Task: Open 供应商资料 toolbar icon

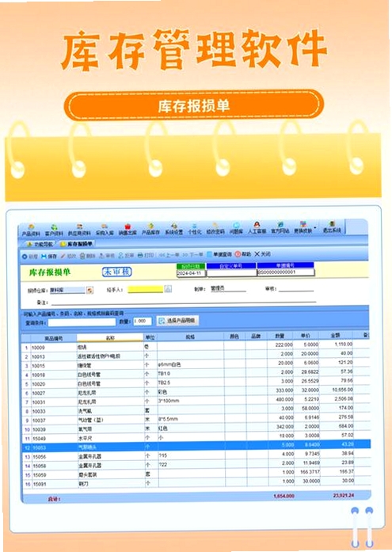Action: [x=79, y=230]
